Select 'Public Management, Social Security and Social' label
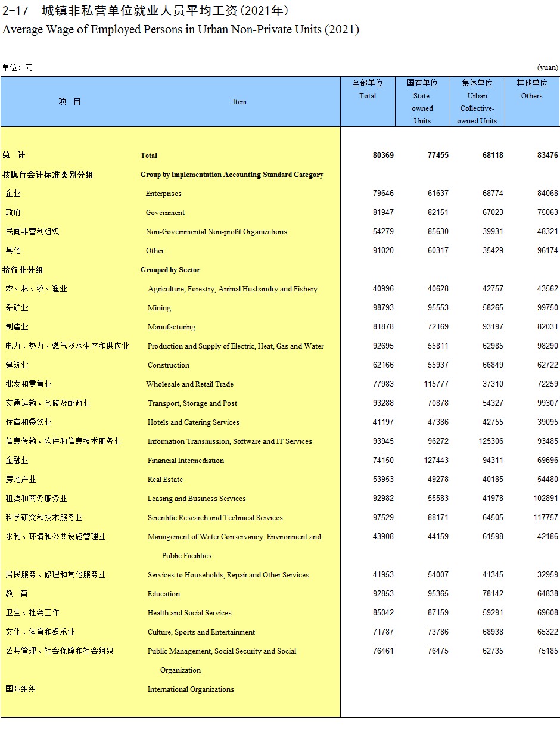The height and width of the screenshot is (737, 560). click(x=222, y=651)
